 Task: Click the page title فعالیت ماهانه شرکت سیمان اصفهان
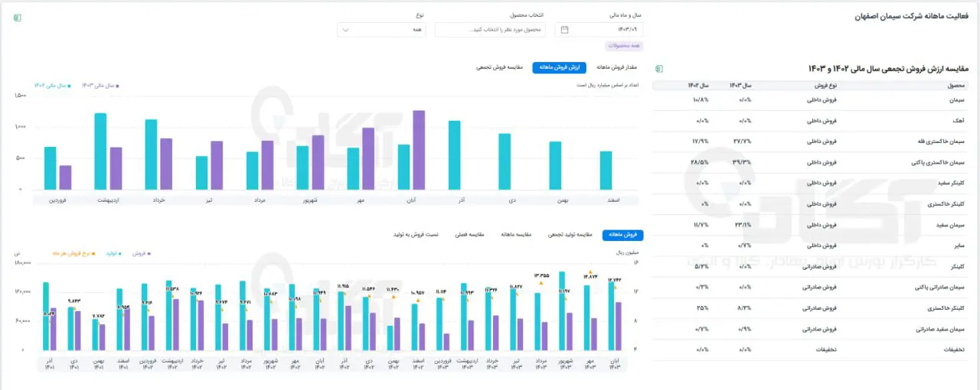912,16
